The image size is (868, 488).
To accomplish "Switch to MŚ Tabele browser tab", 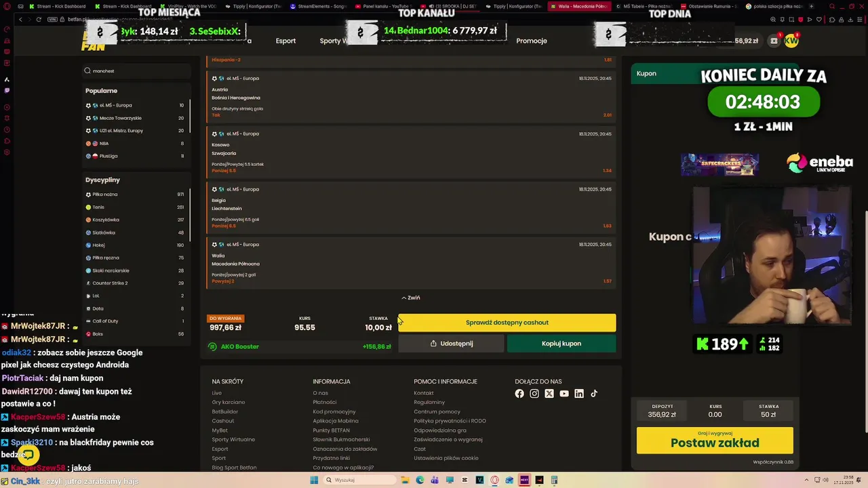I will click(x=644, y=6).
